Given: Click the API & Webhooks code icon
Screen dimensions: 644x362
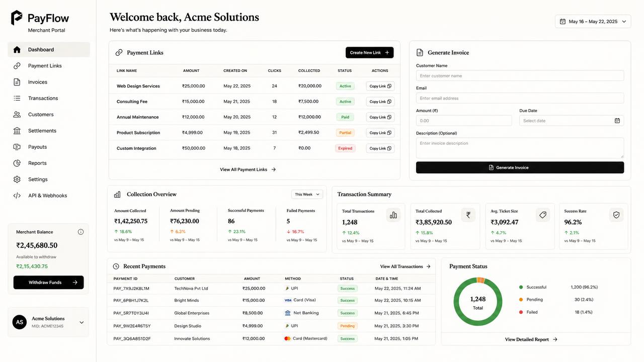Looking at the screenshot, I should [x=17, y=196].
